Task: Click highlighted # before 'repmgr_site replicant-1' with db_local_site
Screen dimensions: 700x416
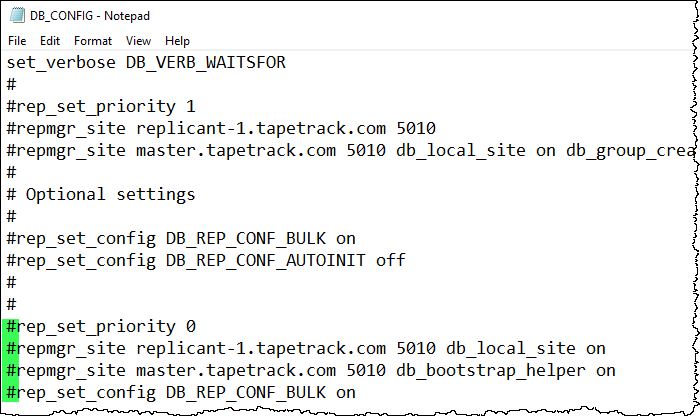Action: click(x=11, y=349)
